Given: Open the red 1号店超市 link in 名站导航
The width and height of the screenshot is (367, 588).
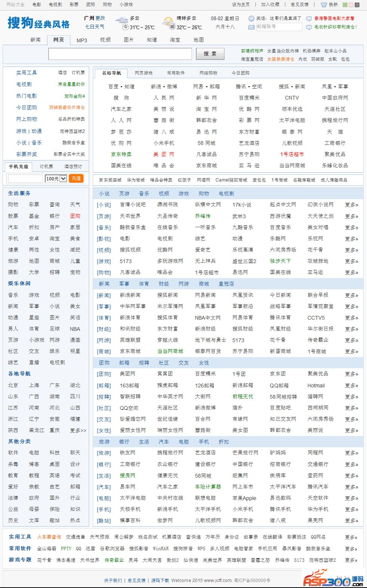Looking at the screenshot, I should [292, 154].
